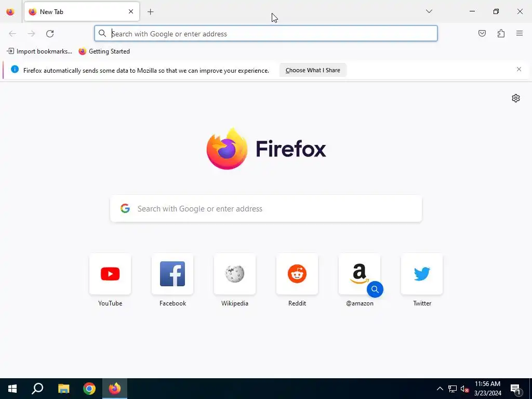Open the notification center icon
The image size is (532, 399).
point(515,389)
